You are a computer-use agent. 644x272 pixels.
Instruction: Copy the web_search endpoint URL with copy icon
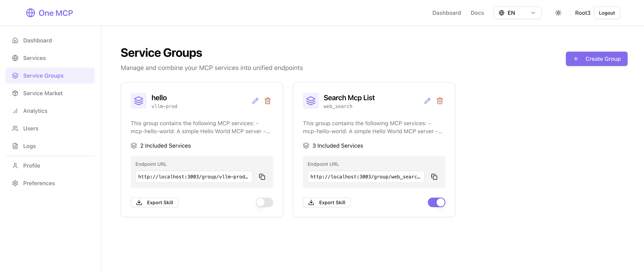pyautogui.click(x=434, y=177)
